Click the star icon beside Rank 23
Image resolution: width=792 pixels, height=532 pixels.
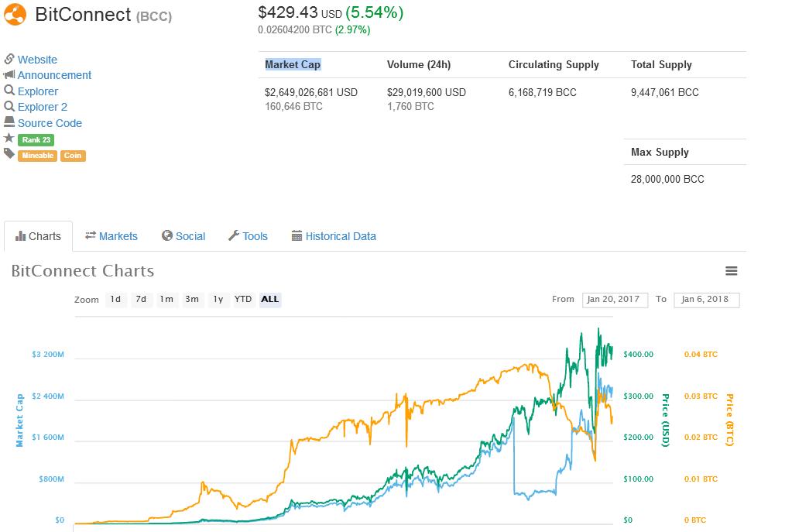9,139
